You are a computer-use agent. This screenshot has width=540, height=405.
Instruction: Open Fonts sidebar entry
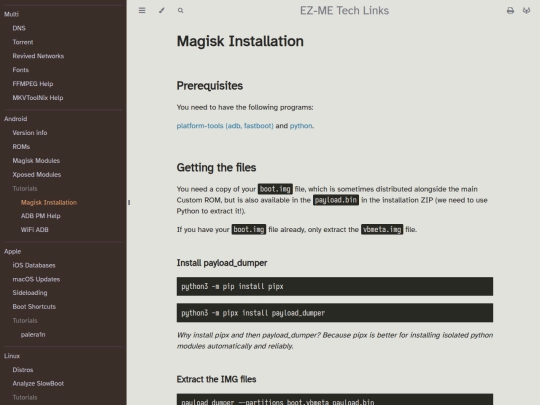pyautogui.click(x=21, y=70)
